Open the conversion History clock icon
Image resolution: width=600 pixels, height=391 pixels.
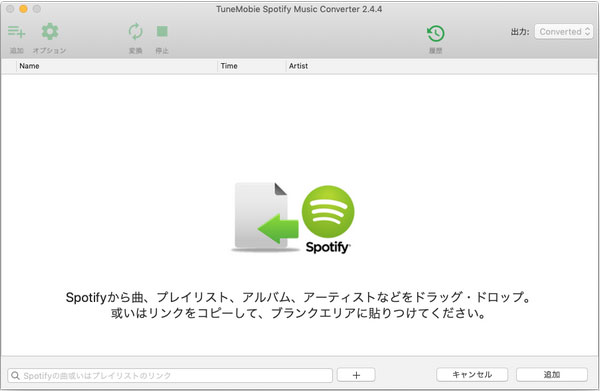click(436, 34)
